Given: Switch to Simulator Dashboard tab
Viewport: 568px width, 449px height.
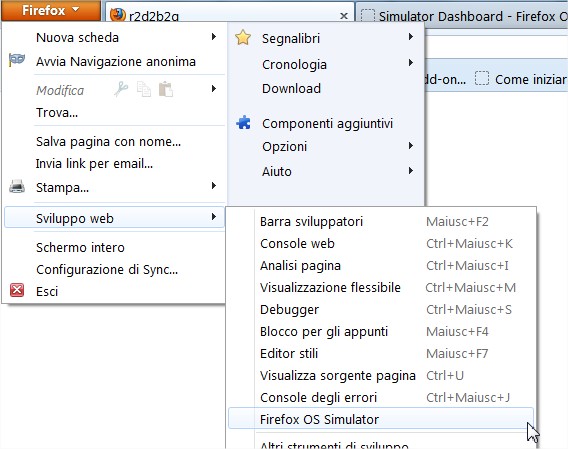Looking at the screenshot, I should point(463,15).
